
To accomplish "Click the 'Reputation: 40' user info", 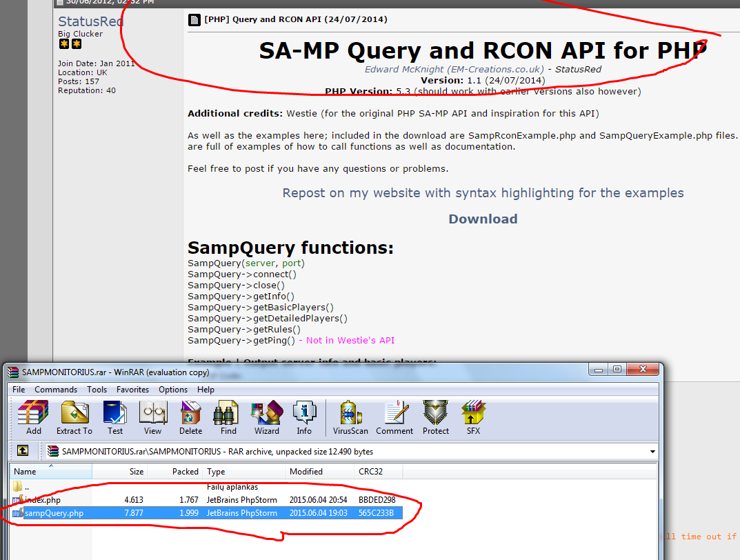I will 86,90.
